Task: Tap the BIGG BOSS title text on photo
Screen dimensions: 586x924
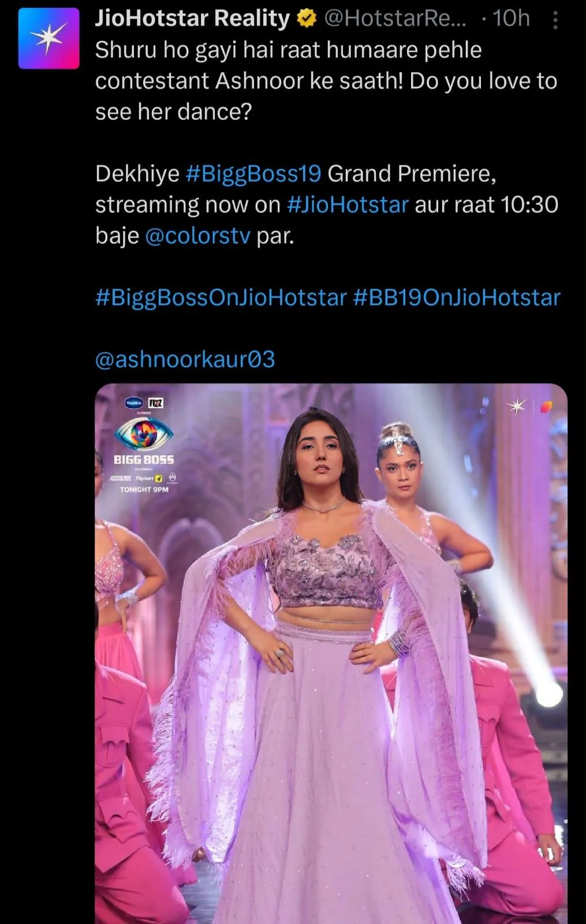Action: (x=144, y=460)
